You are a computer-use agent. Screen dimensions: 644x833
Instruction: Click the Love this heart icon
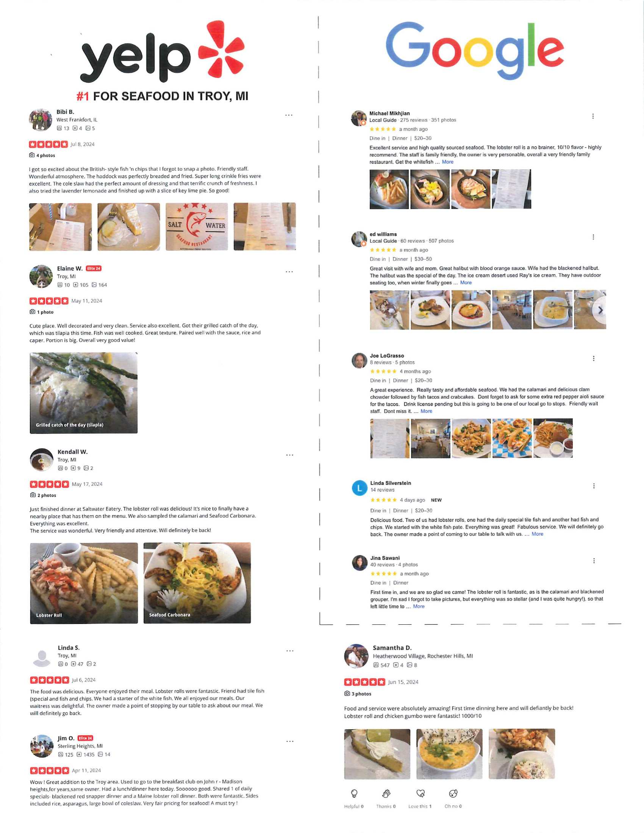pyautogui.click(x=420, y=793)
